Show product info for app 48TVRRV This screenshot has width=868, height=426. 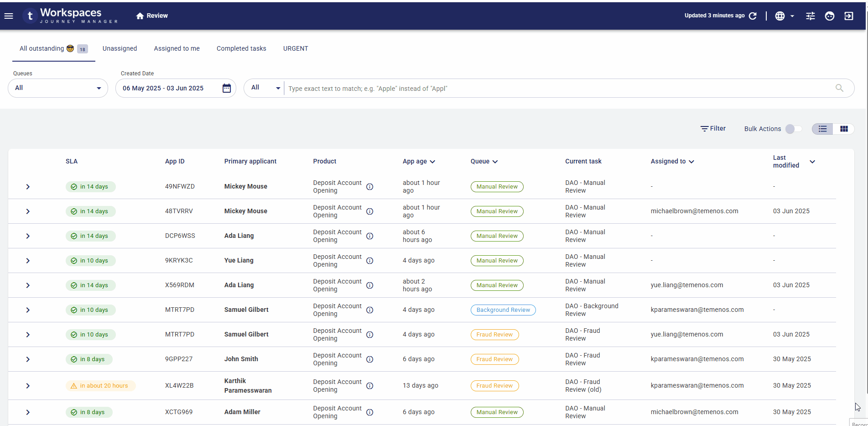pos(370,211)
